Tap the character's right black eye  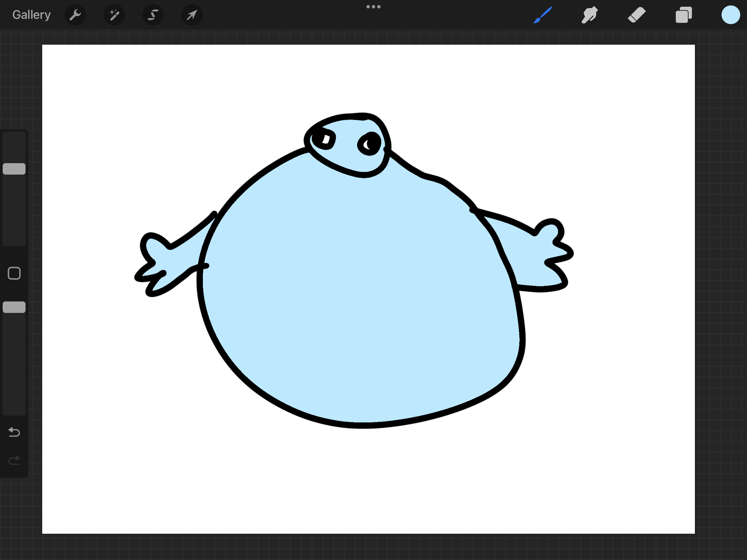[x=369, y=144]
